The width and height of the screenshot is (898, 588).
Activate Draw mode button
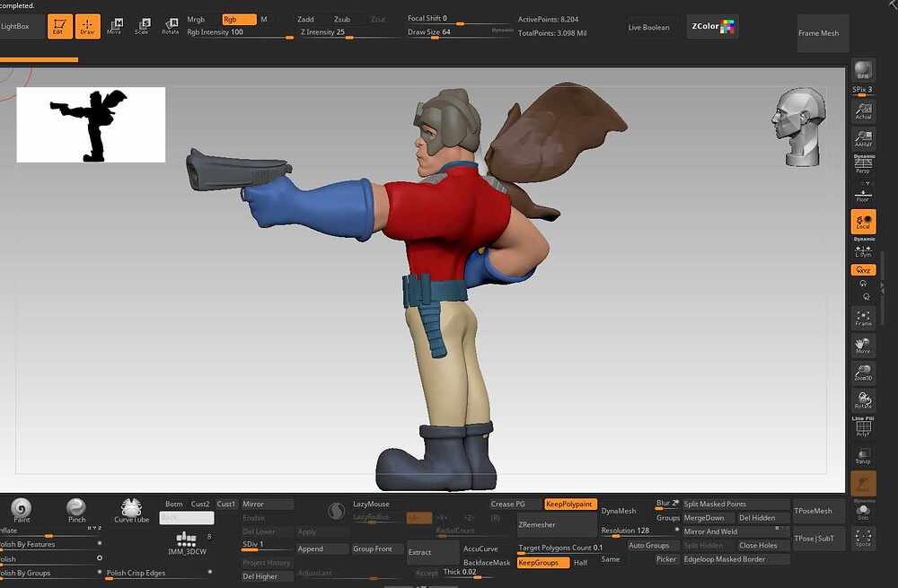(88, 26)
